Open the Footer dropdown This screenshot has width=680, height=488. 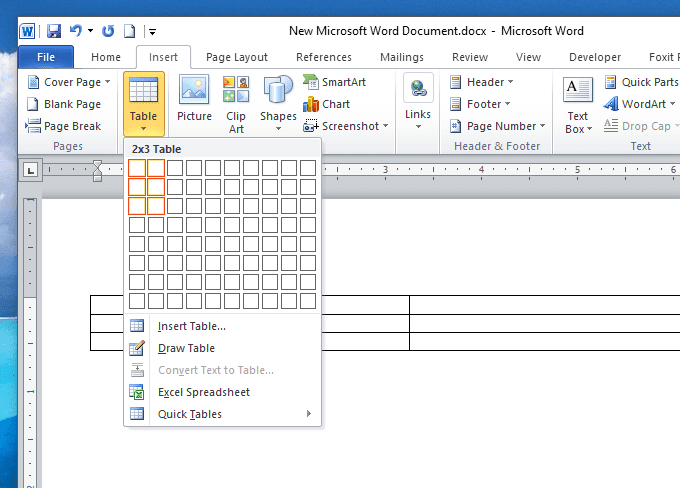tap(480, 104)
